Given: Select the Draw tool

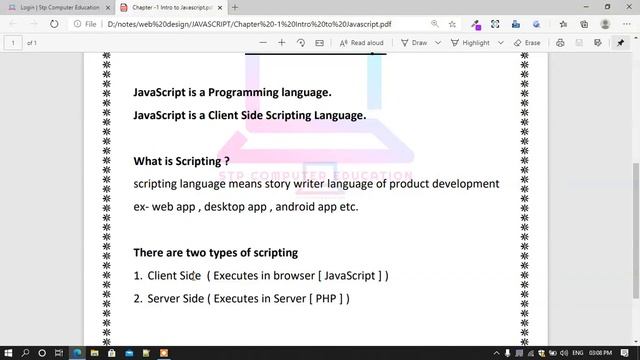Looking at the screenshot, I should pyautogui.click(x=414, y=42).
